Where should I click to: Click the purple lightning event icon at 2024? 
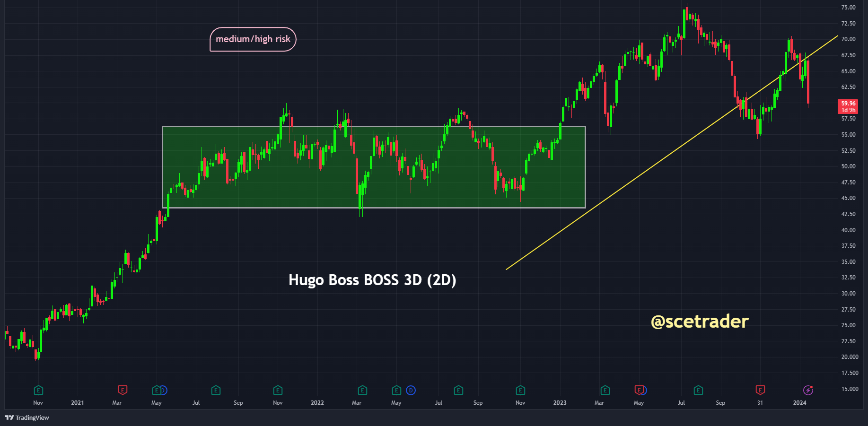[808, 390]
